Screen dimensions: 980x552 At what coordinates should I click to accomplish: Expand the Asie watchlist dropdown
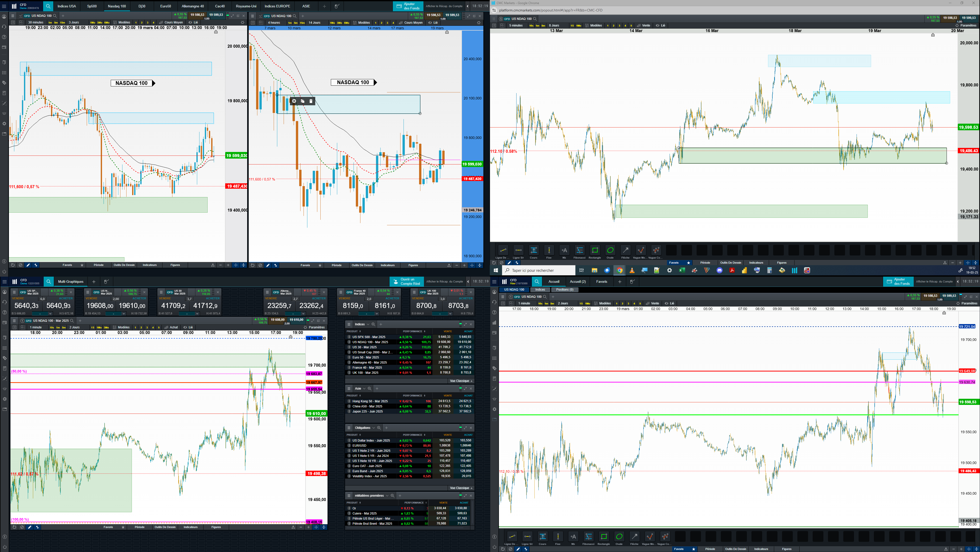(x=364, y=389)
